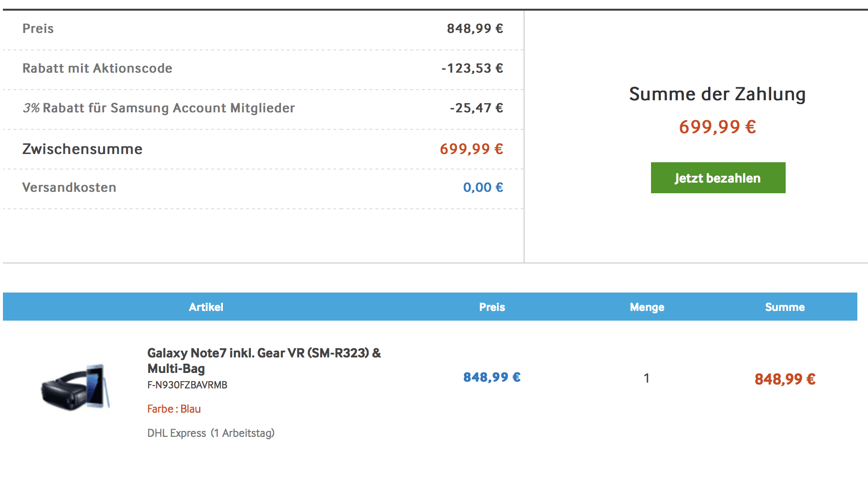This screenshot has height=494, width=868.
Task: Click the Preis 848,99 € summary row
Action: tap(263, 29)
